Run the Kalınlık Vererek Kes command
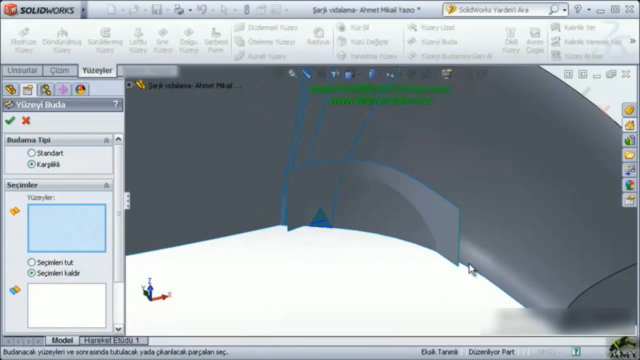Viewport: 640px width, 360px height. pyautogui.click(x=586, y=42)
